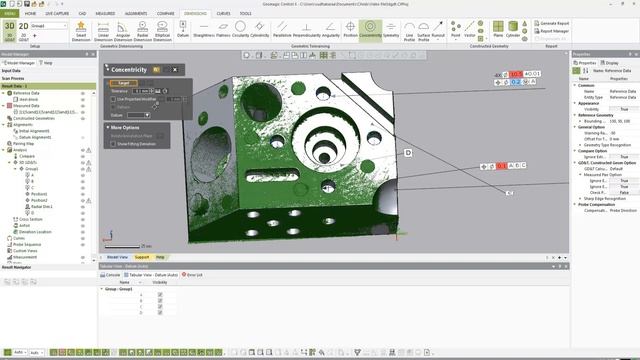640x360 pixels.
Task: Select the Circularity tolerance tool
Action: coord(240,29)
